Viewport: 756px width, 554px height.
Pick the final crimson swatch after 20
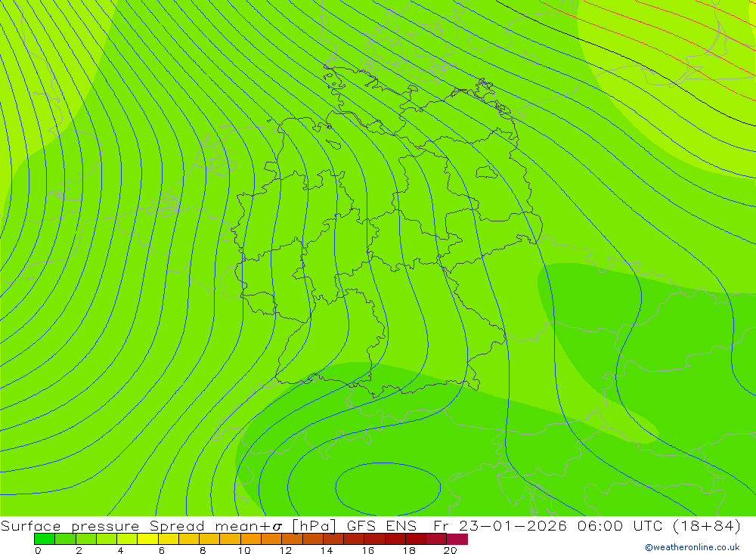[x=457, y=539]
